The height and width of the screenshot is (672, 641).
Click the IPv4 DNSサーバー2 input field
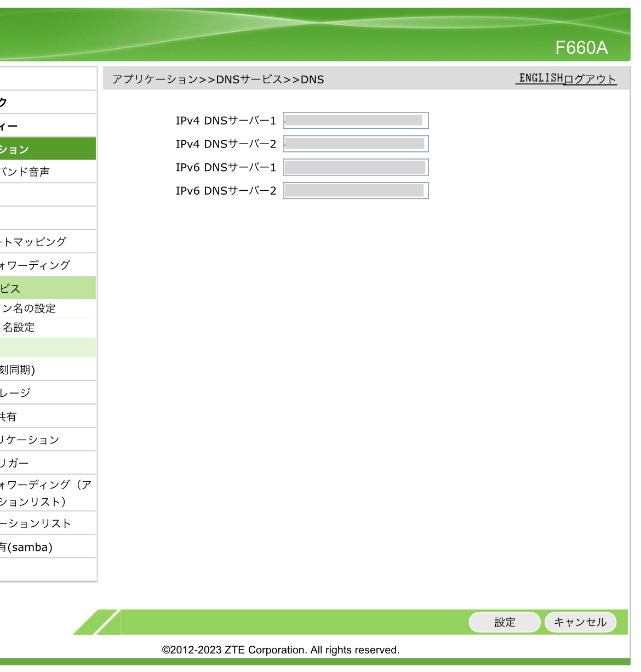click(x=356, y=144)
